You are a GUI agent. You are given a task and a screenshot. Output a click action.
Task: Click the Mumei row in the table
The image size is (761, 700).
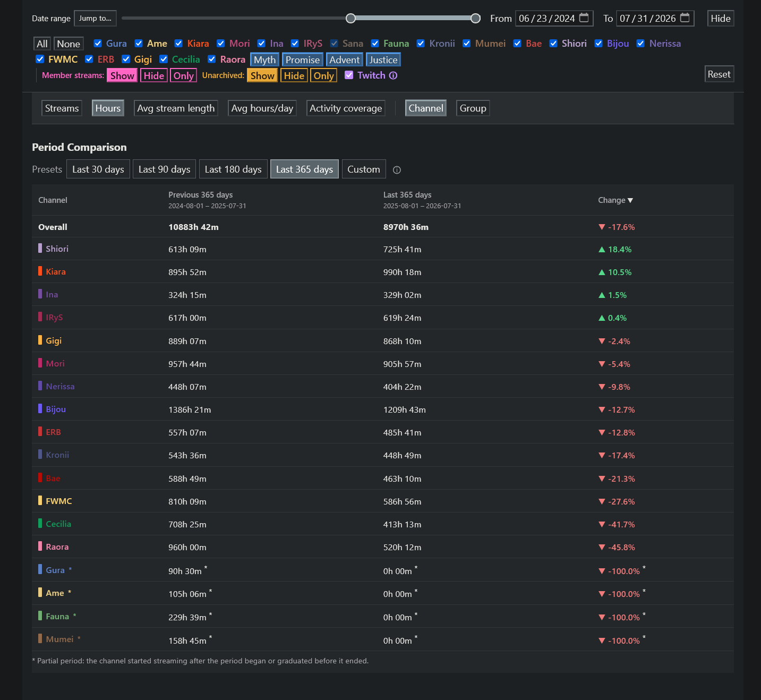click(x=383, y=639)
